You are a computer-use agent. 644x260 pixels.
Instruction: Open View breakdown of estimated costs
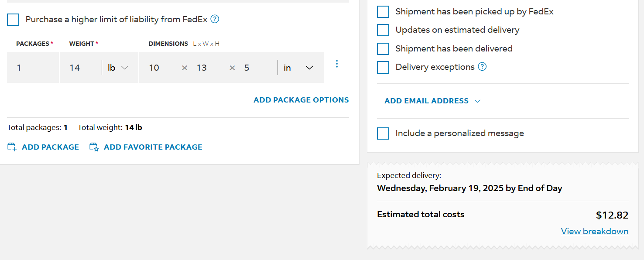pyautogui.click(x=595, y=231)
